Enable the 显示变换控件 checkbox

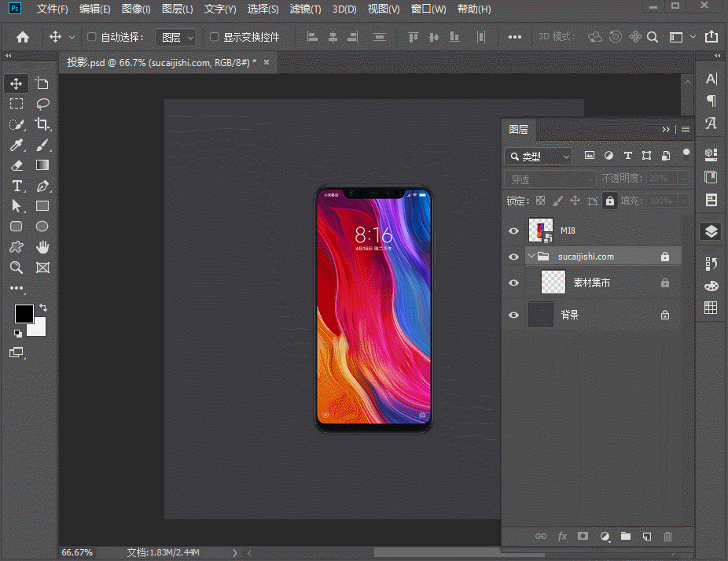214,37
